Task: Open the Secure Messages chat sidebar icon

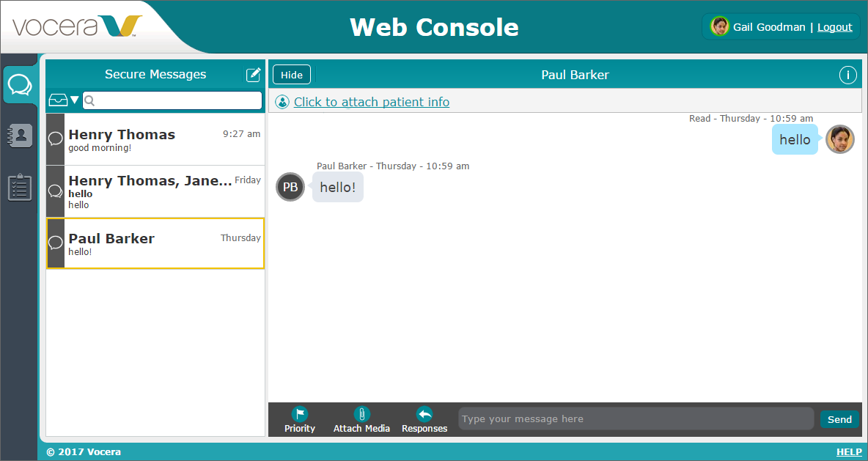Action: coord(20,85)
